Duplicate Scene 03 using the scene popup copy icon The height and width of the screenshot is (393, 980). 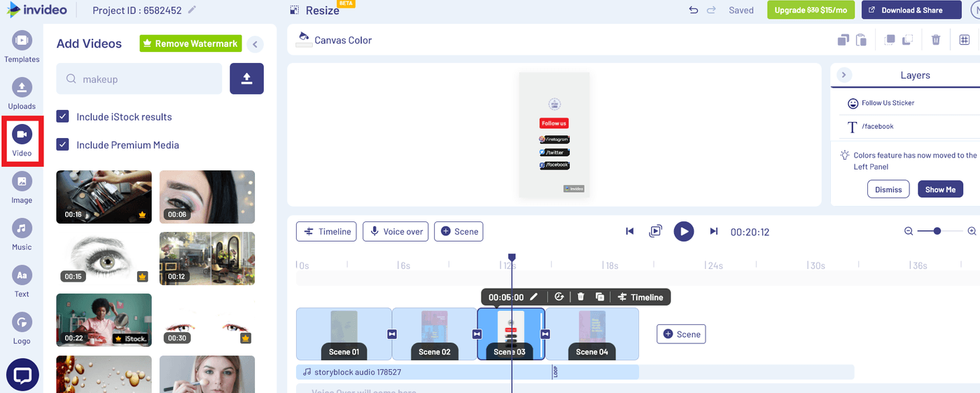coord(600,297)
